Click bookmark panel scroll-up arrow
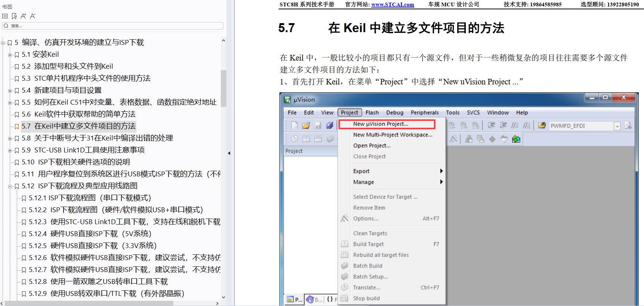This screenshot has width=644, height=306. pos(224,40)
